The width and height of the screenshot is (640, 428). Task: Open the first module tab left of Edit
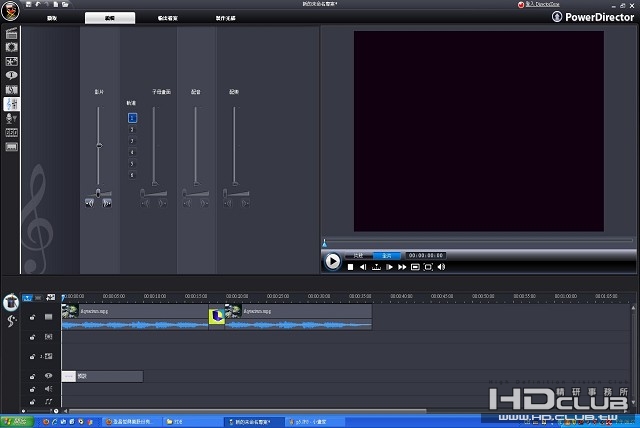[x=52, y=18]
